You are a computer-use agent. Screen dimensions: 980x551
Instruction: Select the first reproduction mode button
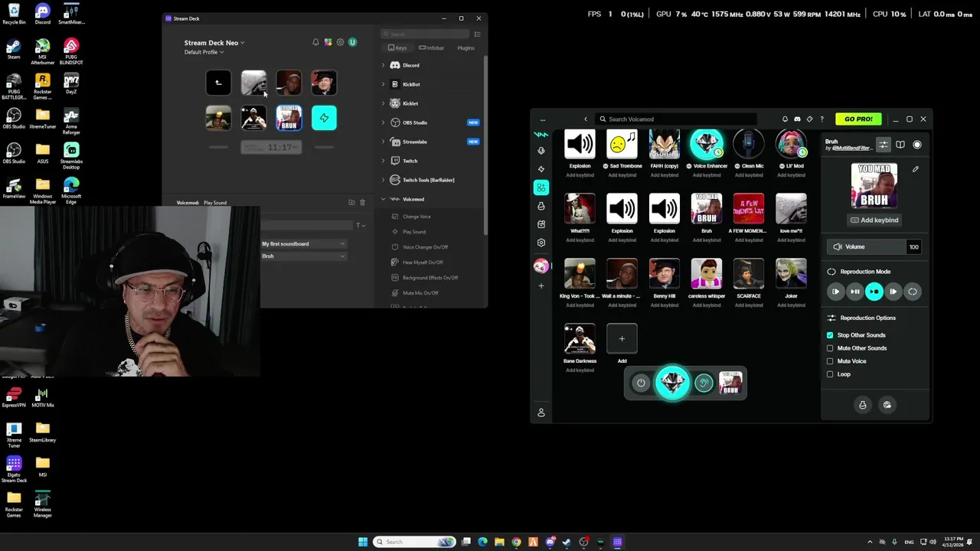tap(835, 292)
